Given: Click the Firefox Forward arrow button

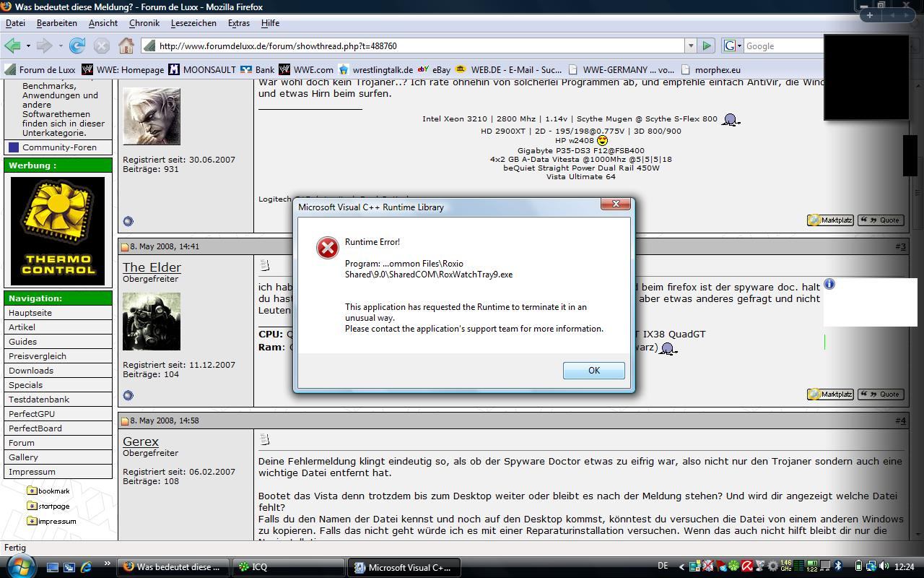Looking at the screenshot, I should [x=44, y=46].
